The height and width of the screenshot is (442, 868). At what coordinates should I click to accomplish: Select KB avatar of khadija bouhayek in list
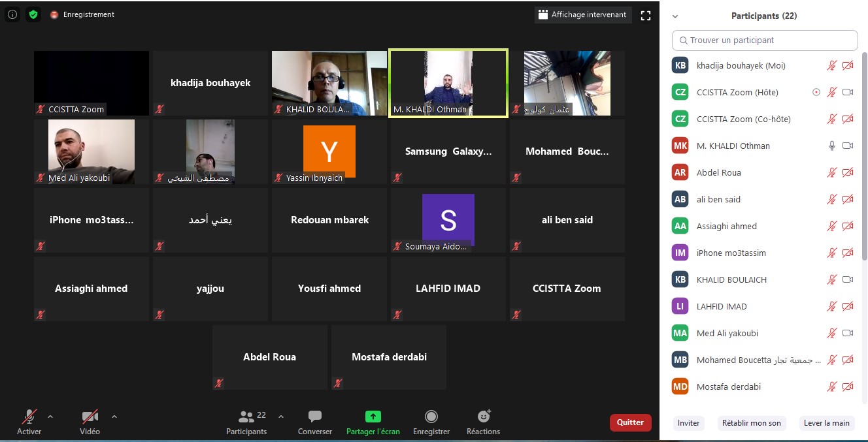[680, 65]
